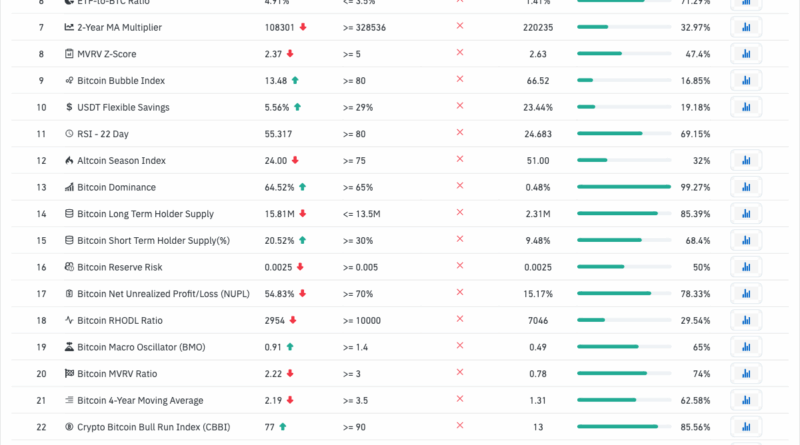The width and height of the screenshot is (800, 445).
Task: Open chart button for Bitcoin Macro Oscillator
Action: [x=746, y=347]
